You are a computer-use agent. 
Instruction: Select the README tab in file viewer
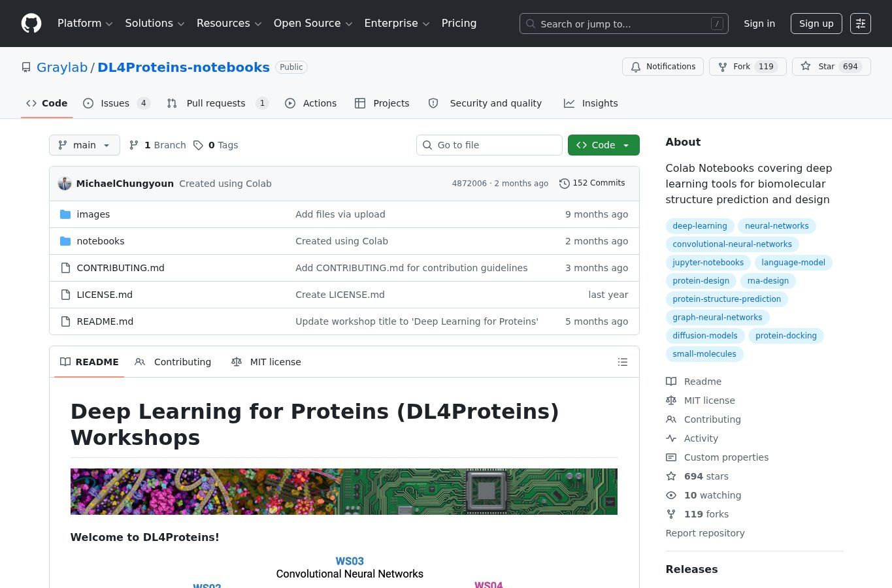[90, 362]
